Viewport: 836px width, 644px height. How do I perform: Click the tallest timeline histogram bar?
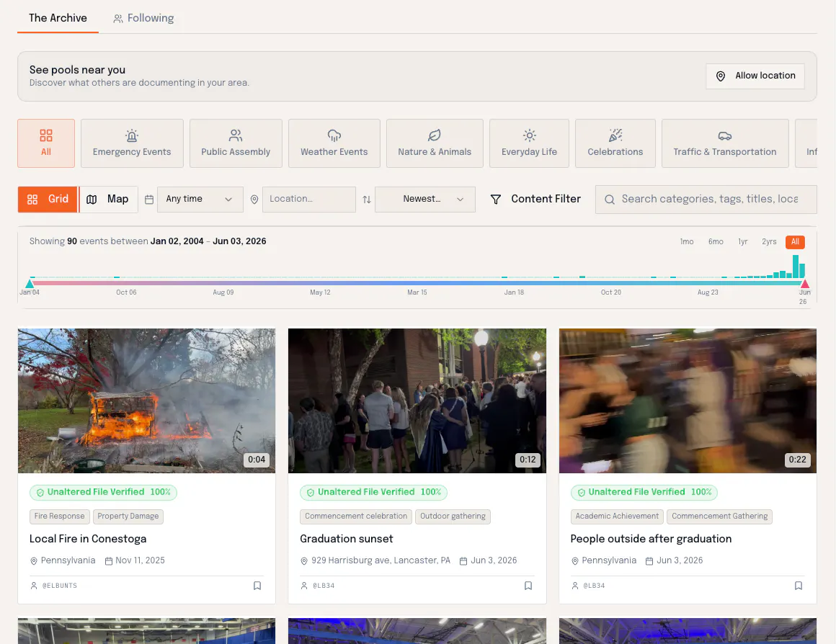coord(796,266)
